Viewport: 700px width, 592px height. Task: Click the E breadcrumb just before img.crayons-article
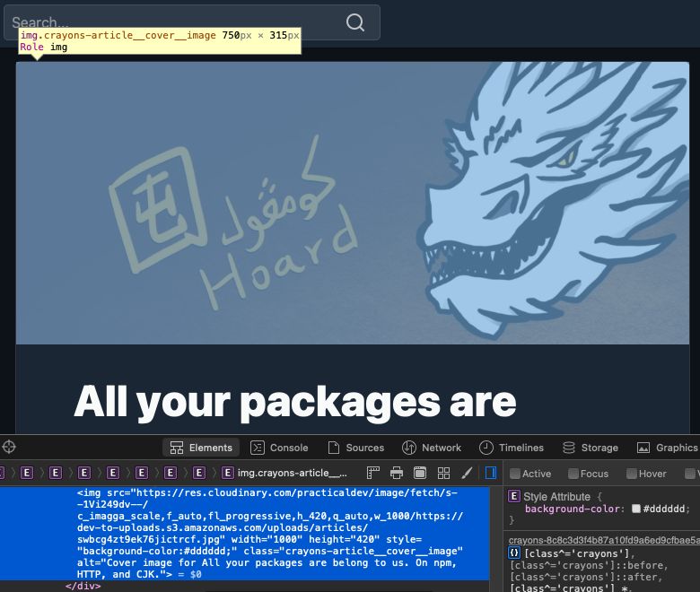coord(199,473)
